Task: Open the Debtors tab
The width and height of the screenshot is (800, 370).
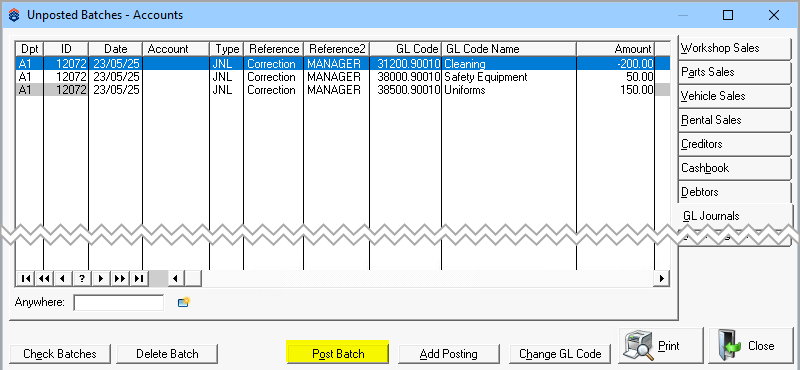Action: pyautogui.click(x=734, y=192)
